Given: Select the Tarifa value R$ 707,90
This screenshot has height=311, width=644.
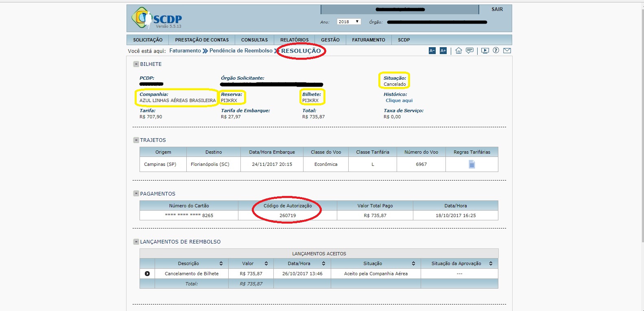Looking at the screenshot, I should 151,117.
